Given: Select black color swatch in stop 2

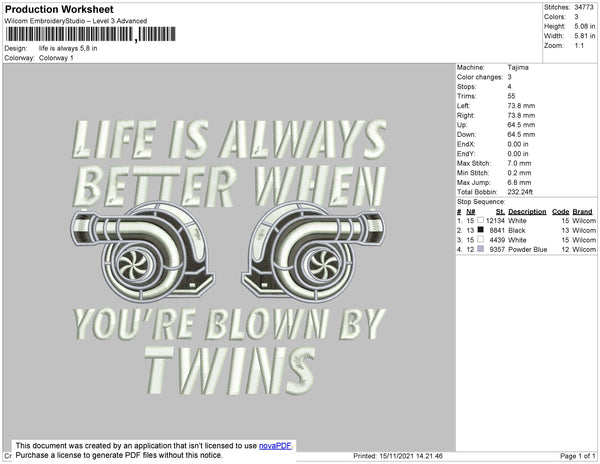Looking at the screenshot, I should (481, 230).
